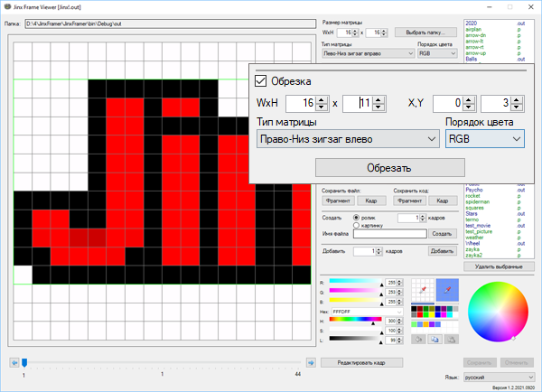Open the RGB color order dropdown in crop panel
The image size is (542, 392).
point(484,139)
